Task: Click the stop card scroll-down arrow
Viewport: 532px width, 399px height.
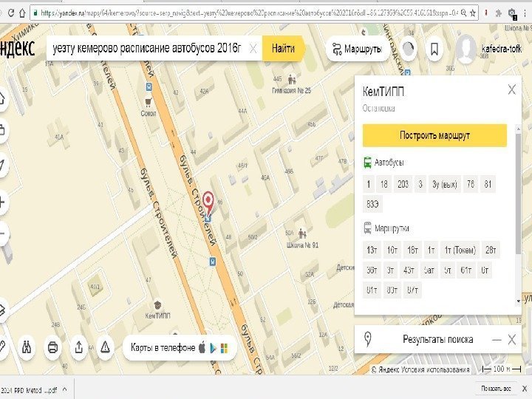Action: tap(518, 301)
